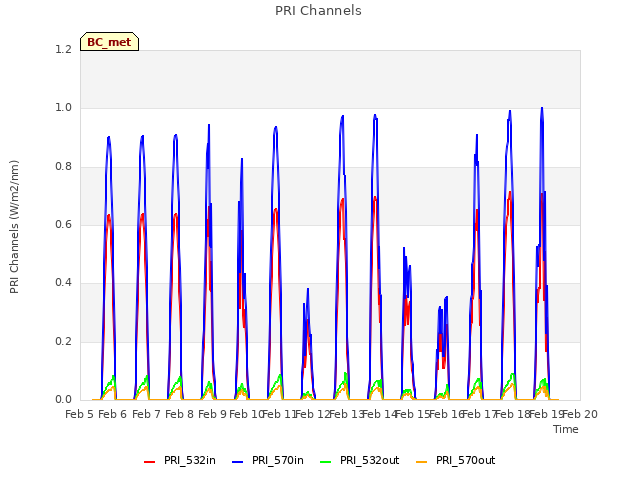The image size is (640, 480).
Task: Click the 0.2 y-axis tick label
Action: 63,341
